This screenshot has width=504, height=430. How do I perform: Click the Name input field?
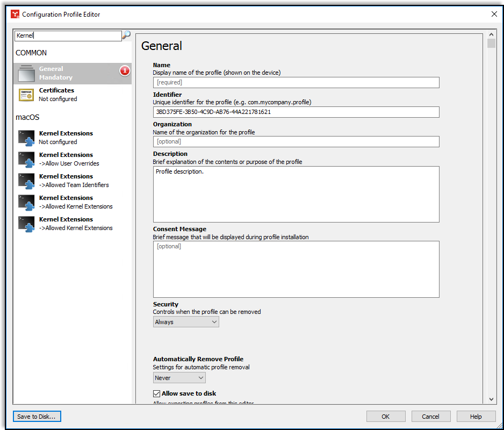pyautogui.click(x=296, y=82)
